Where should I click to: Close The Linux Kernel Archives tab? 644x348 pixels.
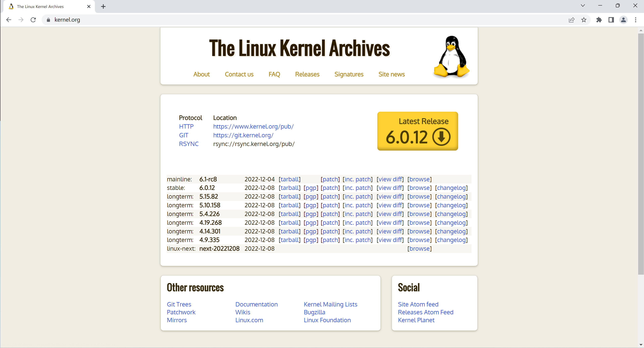(89, 7)
